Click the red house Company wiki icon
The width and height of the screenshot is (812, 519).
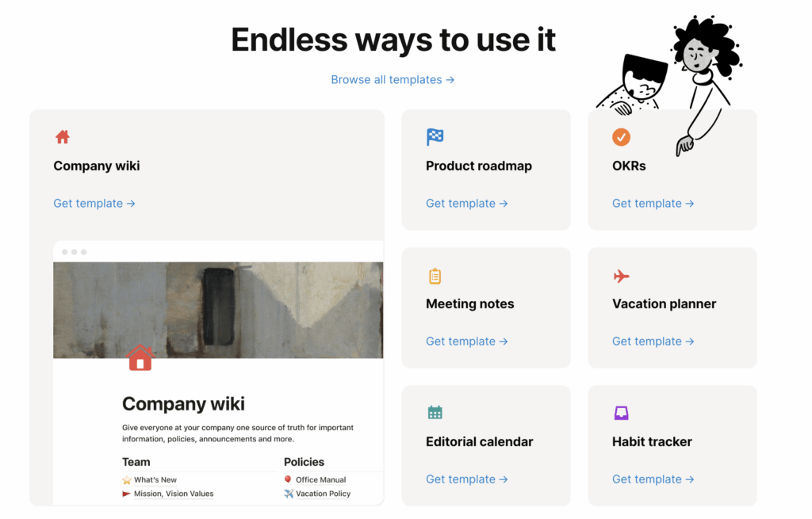pos(62,136)
